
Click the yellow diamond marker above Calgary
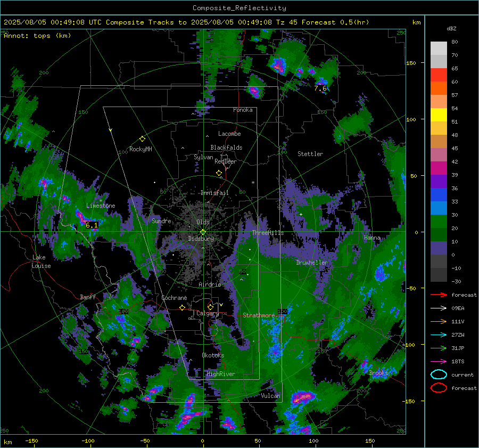[x=210, y=307]
